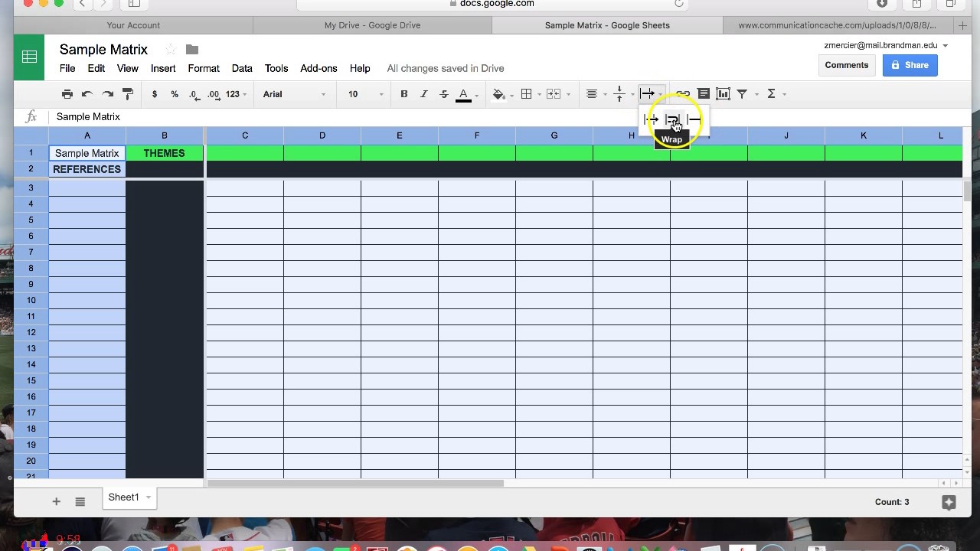Screen dimensions: 980x551
Task: Insert a chart
Action: [x=723, y=94]
